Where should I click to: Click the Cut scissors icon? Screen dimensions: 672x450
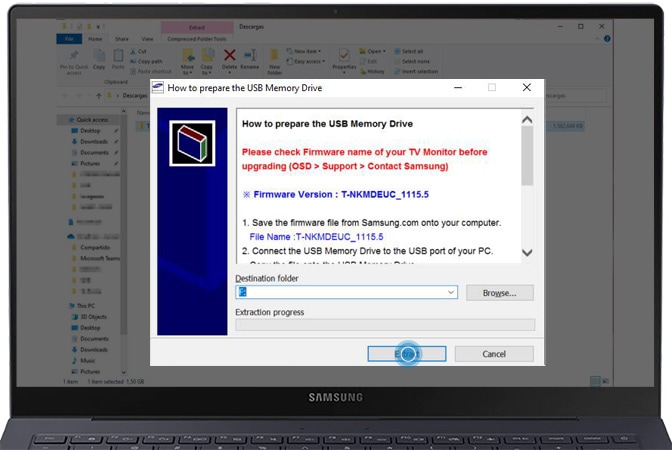(x=133, y=51)
